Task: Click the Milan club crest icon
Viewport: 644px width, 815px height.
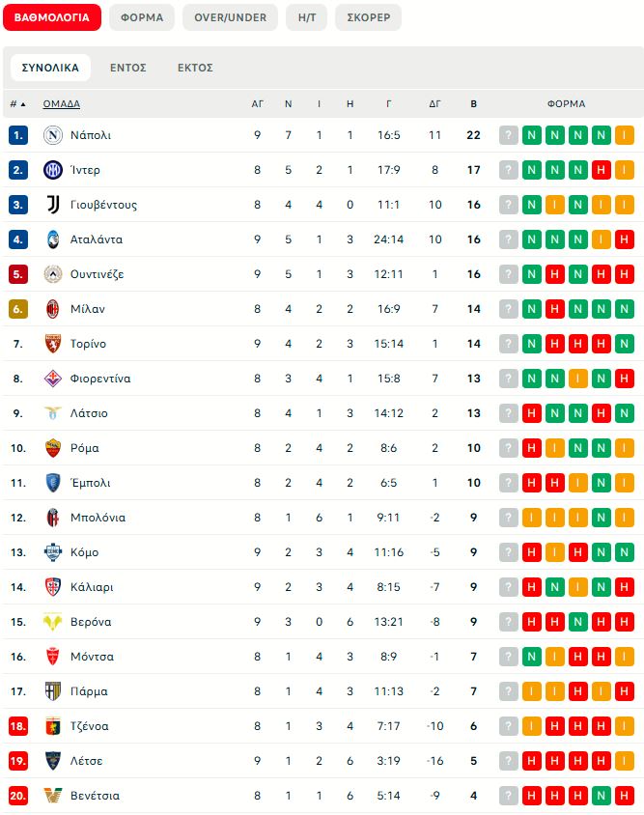Action: click(53, 309)
